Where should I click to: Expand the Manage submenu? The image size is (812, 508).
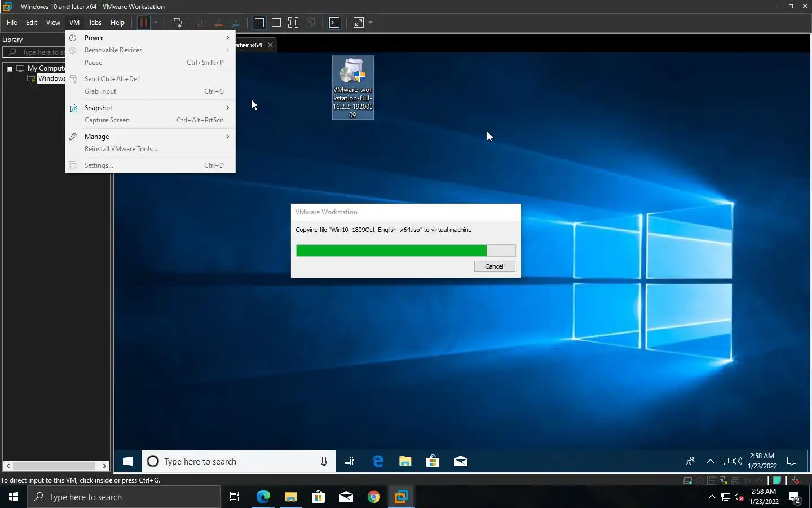coord(150,137)
